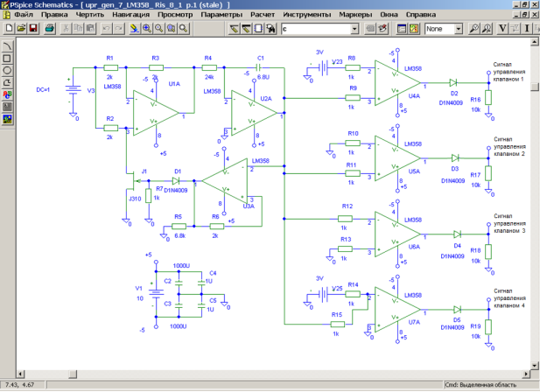Select the Draw Arc tool
This screenshot has height=392, width=540.
click(7, 45)
